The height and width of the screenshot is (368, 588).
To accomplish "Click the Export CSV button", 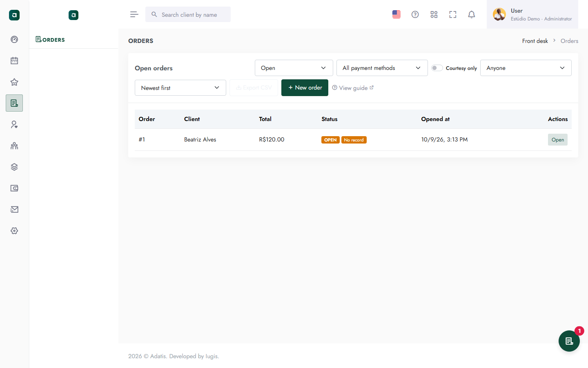I will click(x=254, y=88).
